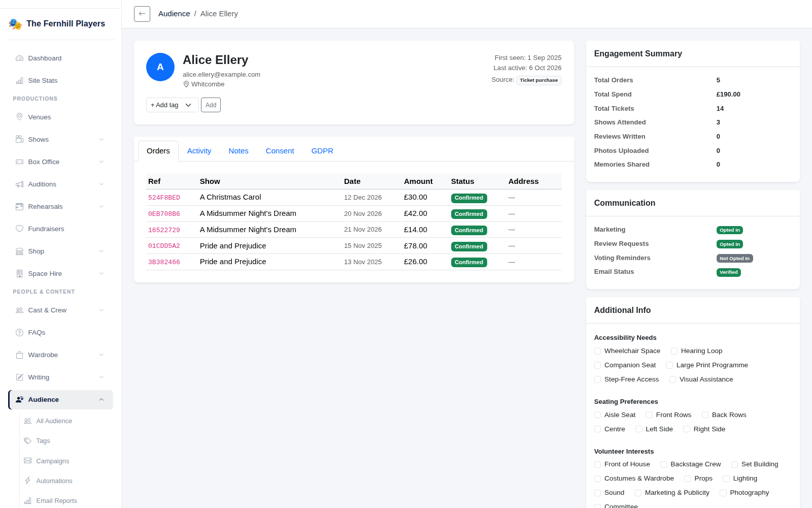Click the Campaigns envelope icon

click(x=27, y=461)
